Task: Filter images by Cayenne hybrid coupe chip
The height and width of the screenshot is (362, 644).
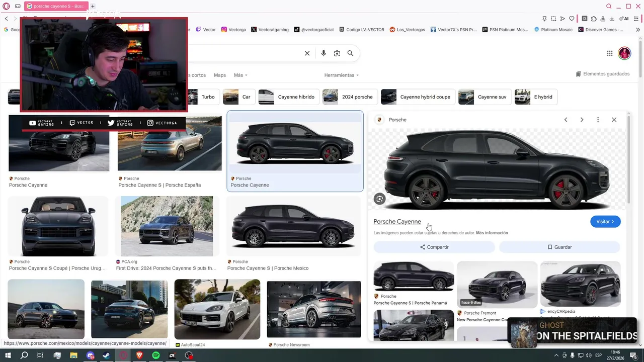Action: [x=418, y=97]
